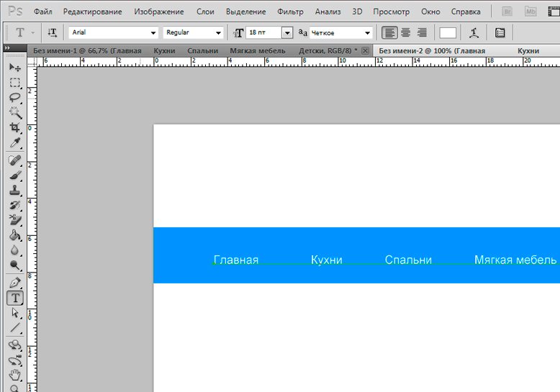Click the white text color swatch
560x392 pixels.
click(448, 33)
